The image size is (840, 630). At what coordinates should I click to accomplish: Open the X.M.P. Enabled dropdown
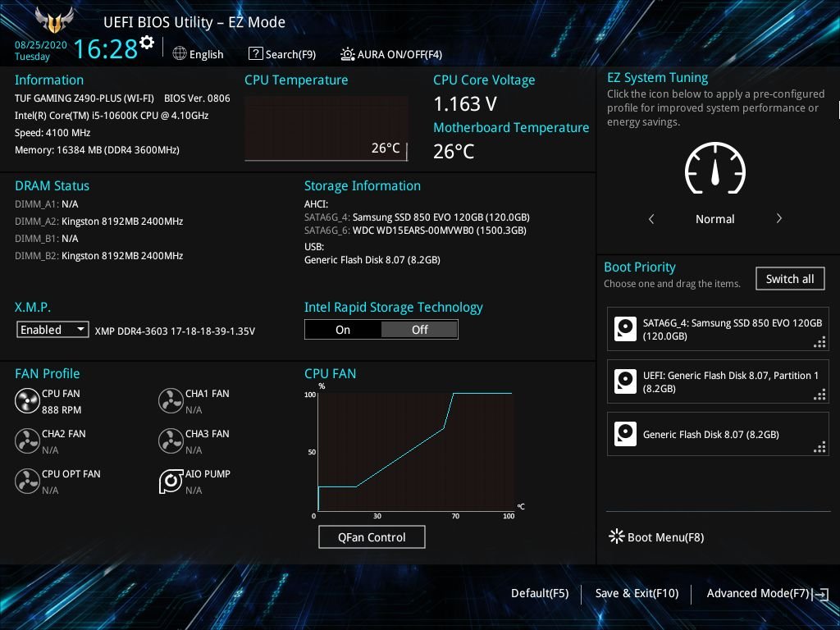(52, 330)
